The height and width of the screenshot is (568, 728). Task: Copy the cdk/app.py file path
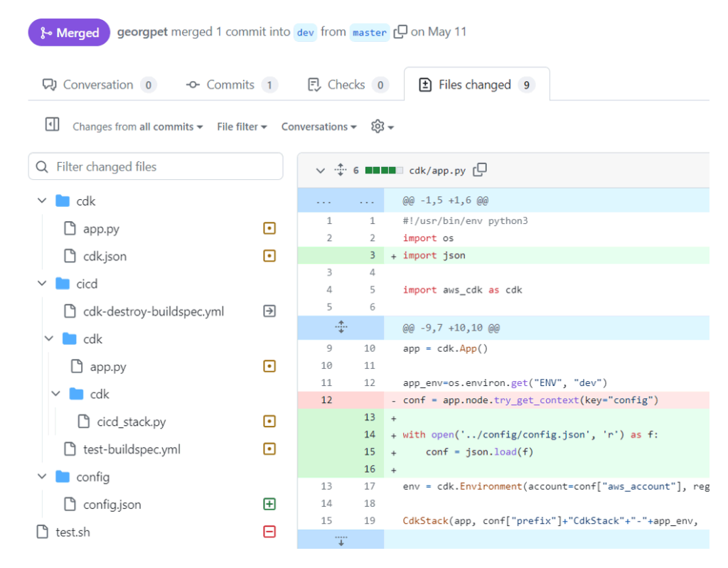pos(479,170)
